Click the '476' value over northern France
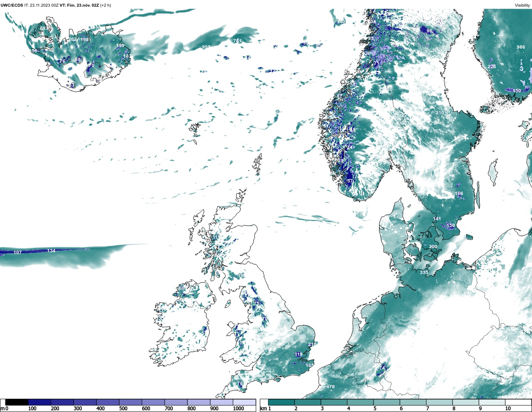Screen dimensions: 532x412 (330, 387)
